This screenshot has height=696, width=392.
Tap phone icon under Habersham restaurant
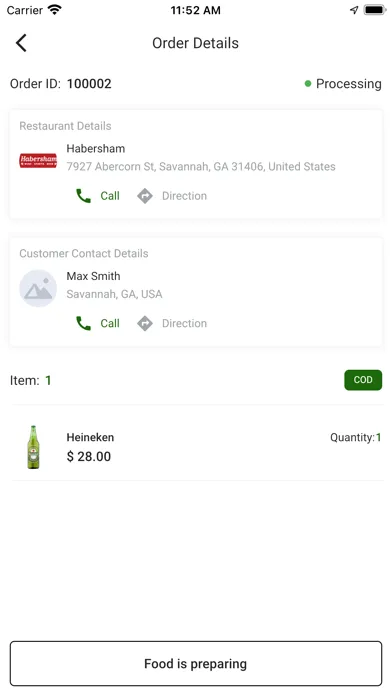[x=83, y=196]
